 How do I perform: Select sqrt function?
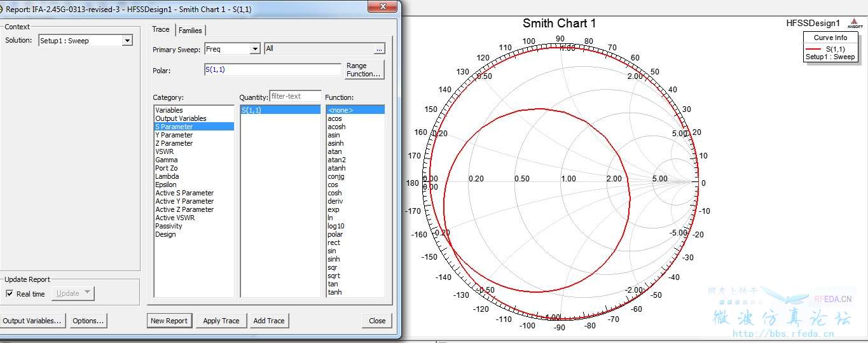[355, 276]
